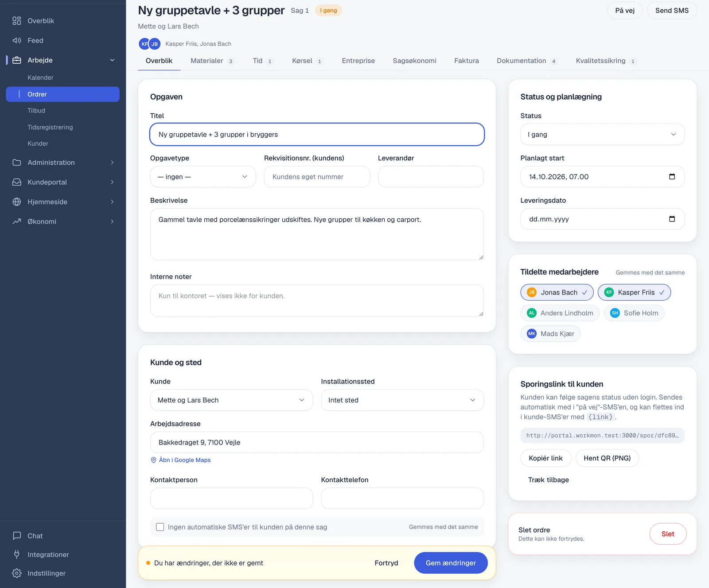Go to Tidsregistrering in the sidebar

click(50, 127)
